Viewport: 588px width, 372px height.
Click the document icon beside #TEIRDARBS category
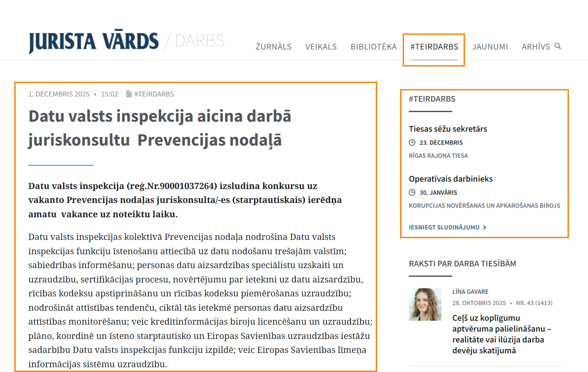pyautogui.click(x=129, y=94)
